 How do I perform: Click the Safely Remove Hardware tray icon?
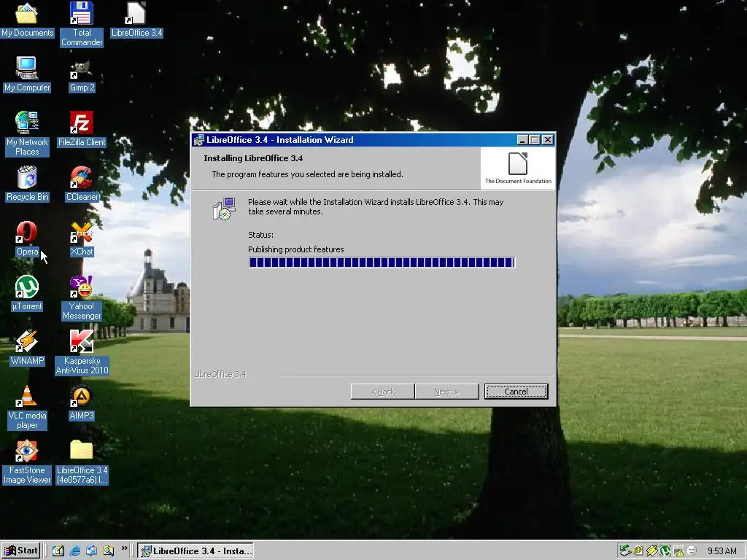[x=624, y=551]
